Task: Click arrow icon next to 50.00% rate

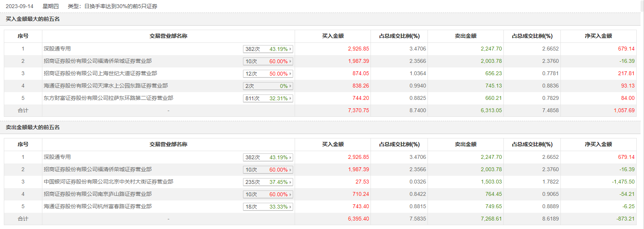Action: click(290, 74)
